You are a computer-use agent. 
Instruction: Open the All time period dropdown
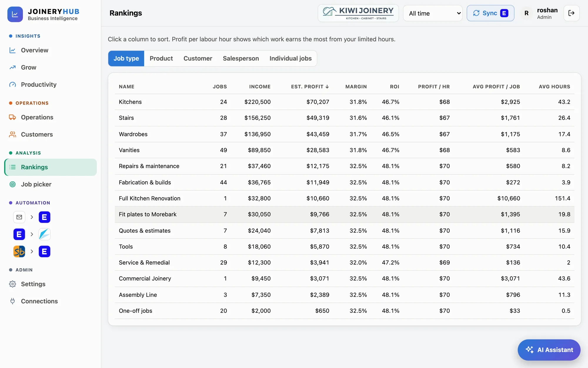point(432,13)
